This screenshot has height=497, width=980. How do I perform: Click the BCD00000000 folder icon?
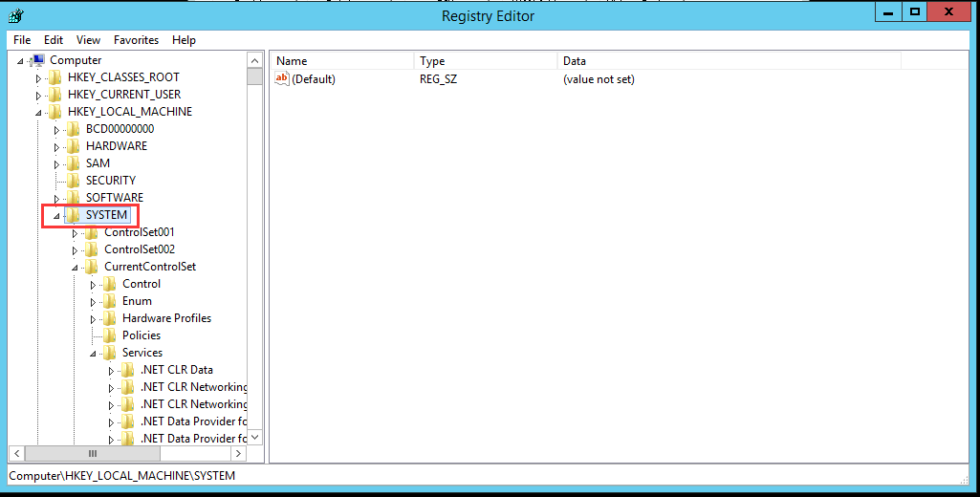coord(74,129)
